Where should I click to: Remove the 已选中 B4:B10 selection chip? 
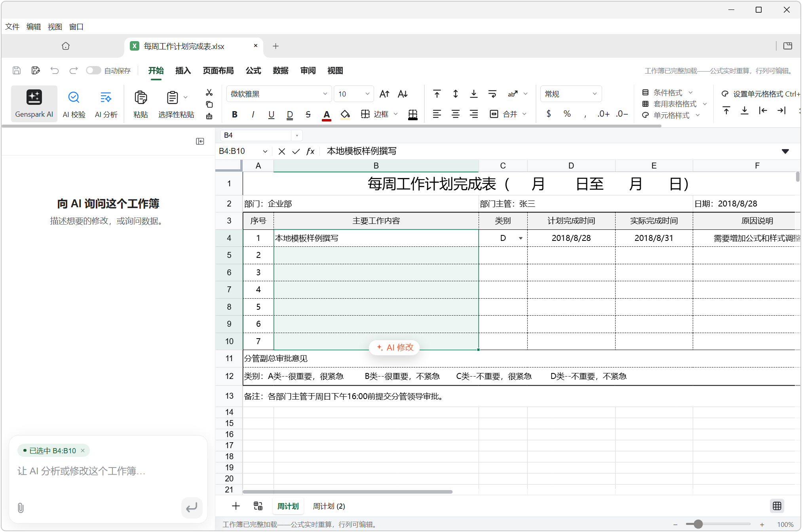83,451
